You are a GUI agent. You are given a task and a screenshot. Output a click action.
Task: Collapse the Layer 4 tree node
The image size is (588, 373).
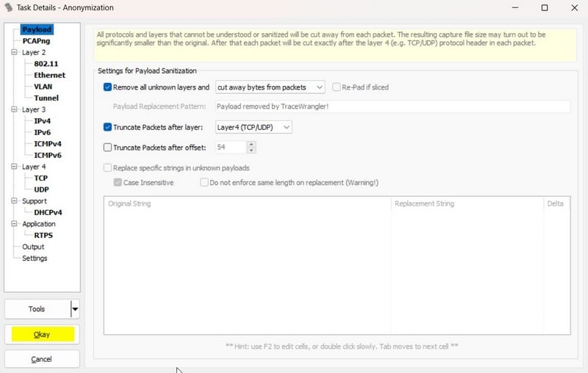click(x=14, y=167)
